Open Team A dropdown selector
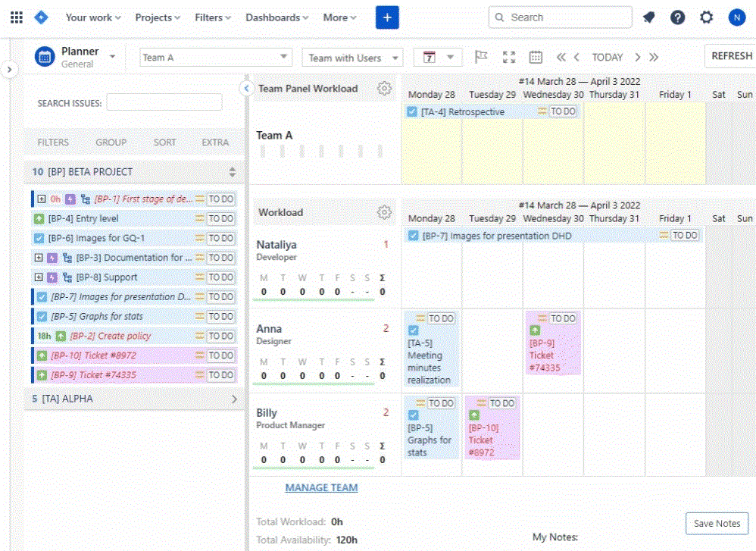Image resolution: width=756 pixels, height=551 pixels. click(x=216, y=58)
